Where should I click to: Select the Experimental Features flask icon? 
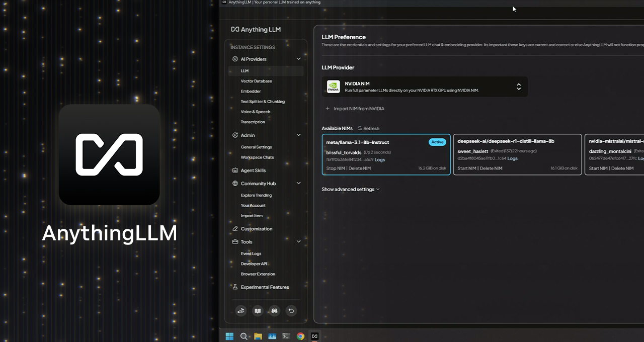pyautogui.click(x=235, y=287)
